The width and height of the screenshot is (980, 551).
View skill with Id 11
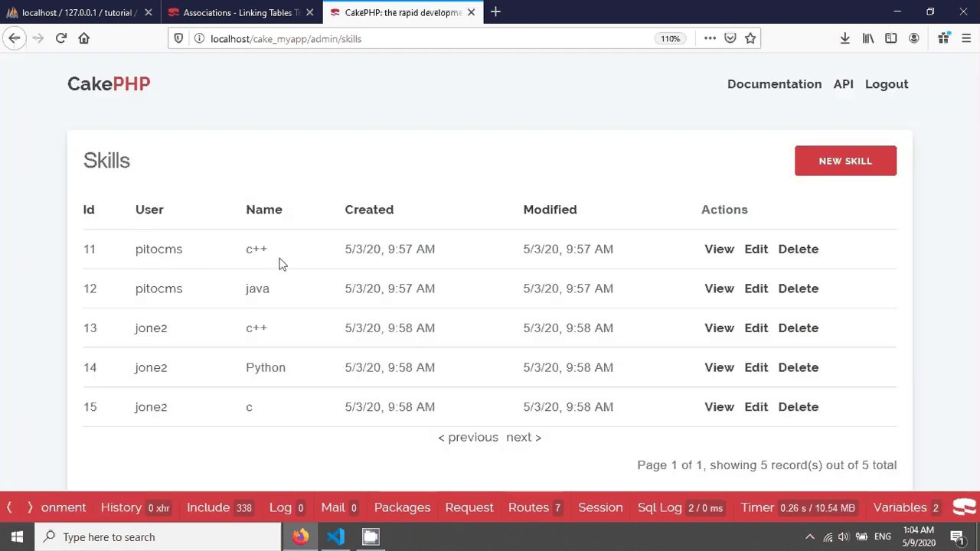point(719,249)
